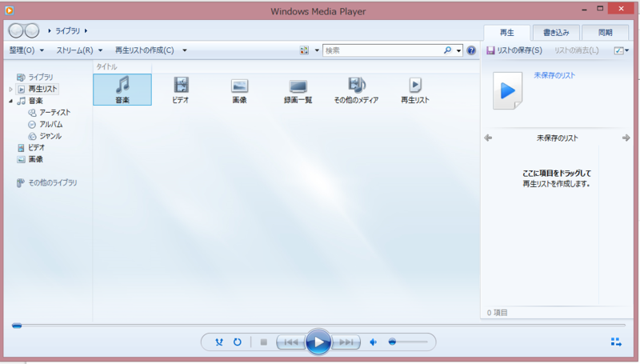
Task: Open the その他のメディア category
Action: [x=356, y=90]
